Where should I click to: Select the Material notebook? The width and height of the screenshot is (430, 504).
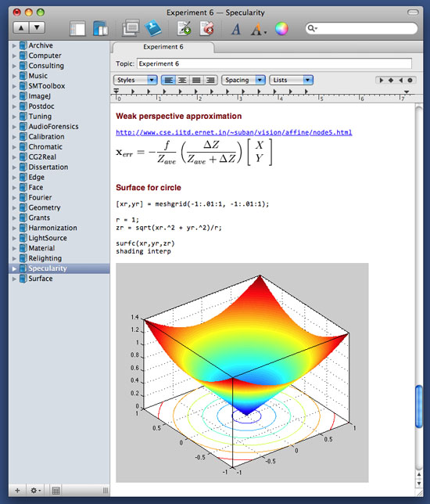[41, 248]
